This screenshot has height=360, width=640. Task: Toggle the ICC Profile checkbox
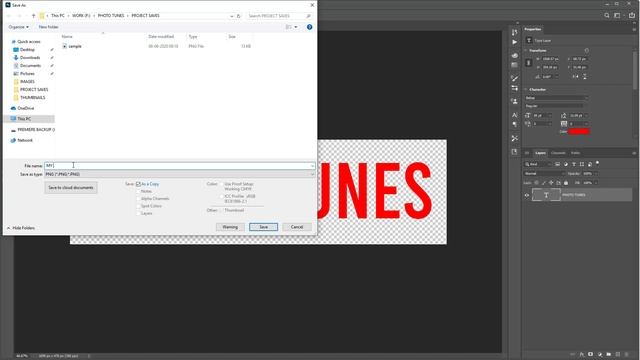coord(222,196)
